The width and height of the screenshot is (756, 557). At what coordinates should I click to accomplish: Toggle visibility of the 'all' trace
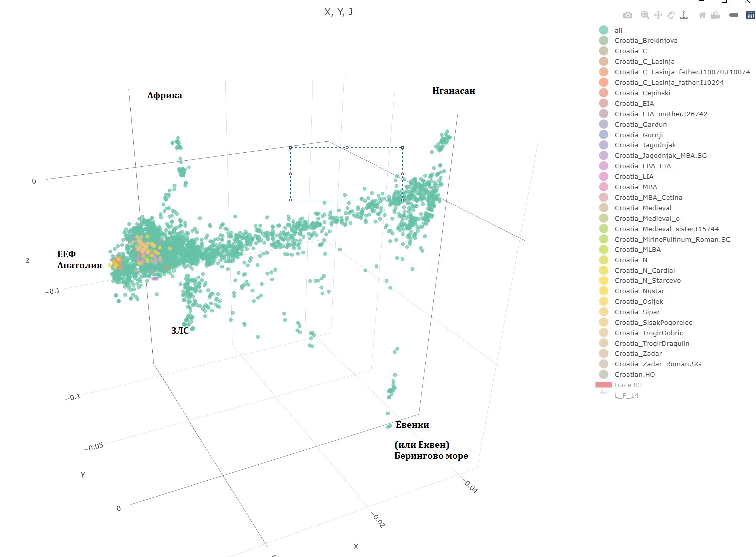tap(618, 30)
